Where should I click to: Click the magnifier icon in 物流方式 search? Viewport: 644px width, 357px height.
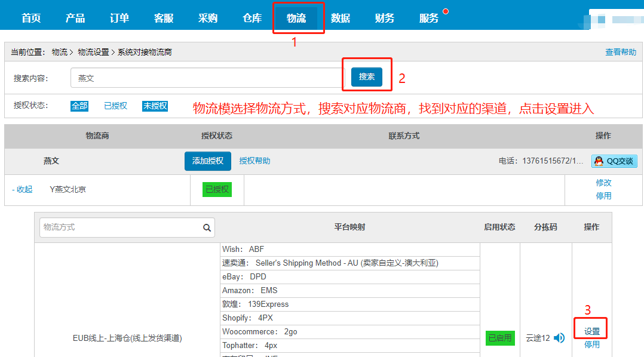coord(207,227)
